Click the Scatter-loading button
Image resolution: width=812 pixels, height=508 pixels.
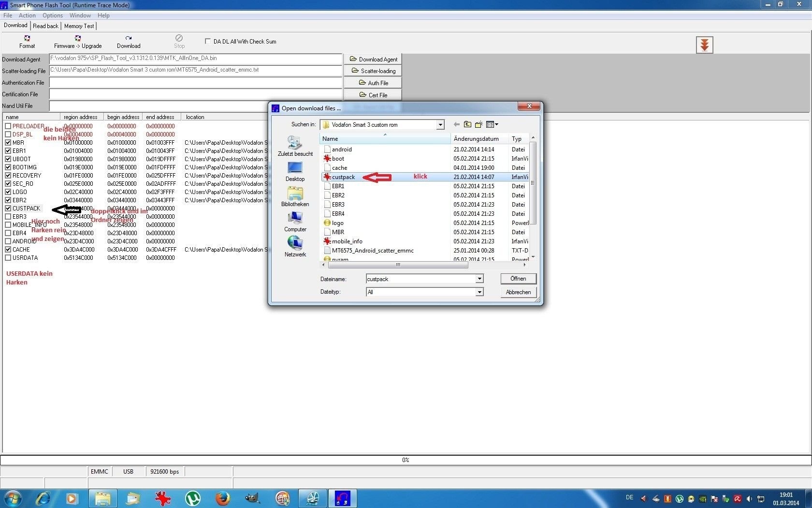click(373, 71)
